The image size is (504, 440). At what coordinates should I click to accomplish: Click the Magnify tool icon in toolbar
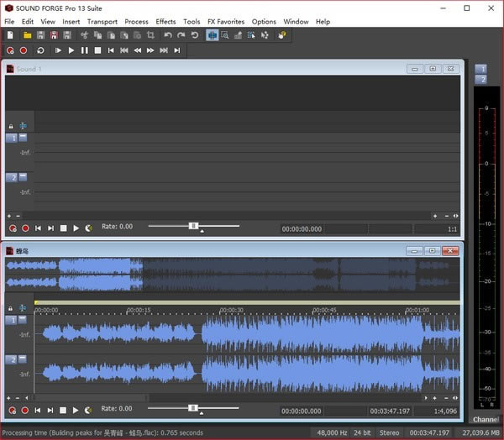(x=226, y=35)
